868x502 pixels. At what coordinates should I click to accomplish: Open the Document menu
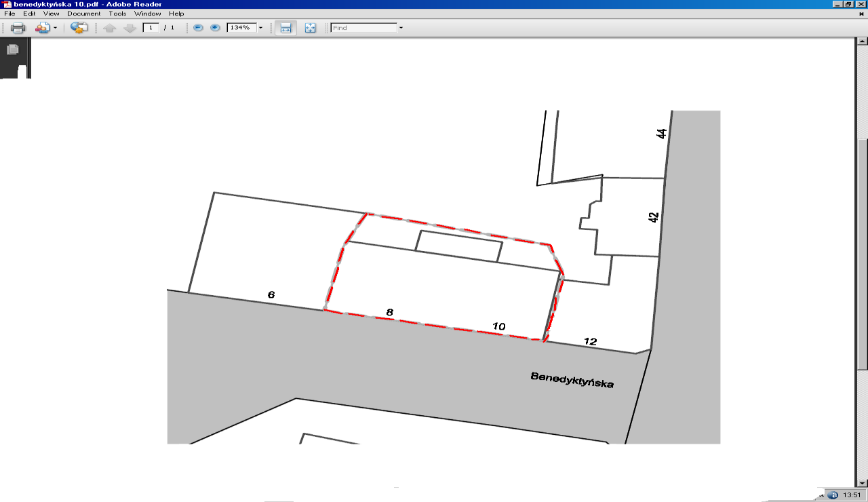tap(83, 14)
